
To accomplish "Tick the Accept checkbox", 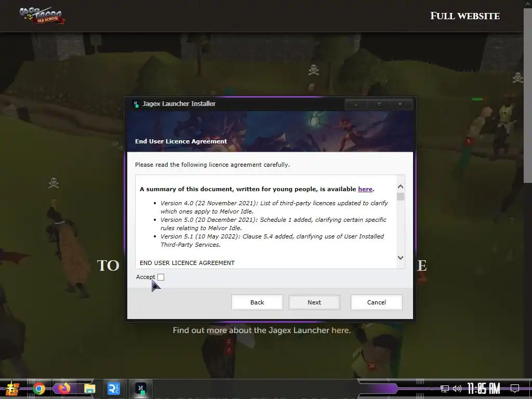I will coord(161,277).
